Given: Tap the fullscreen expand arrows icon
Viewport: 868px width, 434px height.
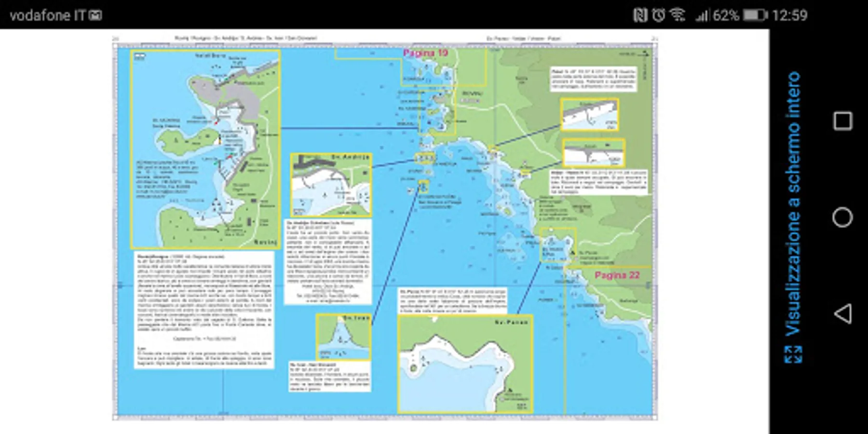Looking at the screenshot, I should pyautogui.click(x=793, y=354).
